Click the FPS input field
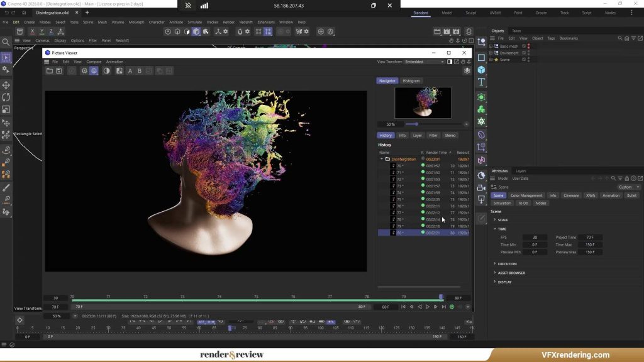The width and height of the screenshot is (644, 362). tap(535, 238)
